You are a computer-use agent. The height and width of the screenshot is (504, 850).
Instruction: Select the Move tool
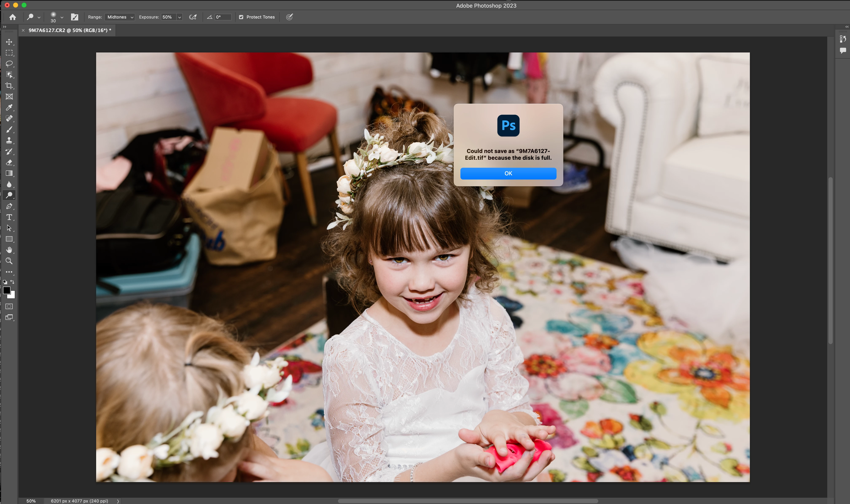click(9, 42)
